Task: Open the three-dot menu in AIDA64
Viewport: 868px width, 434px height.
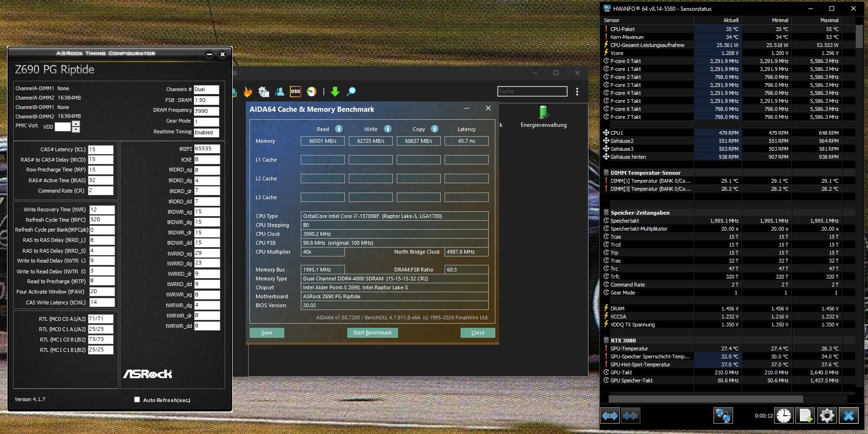Action: 577,92
